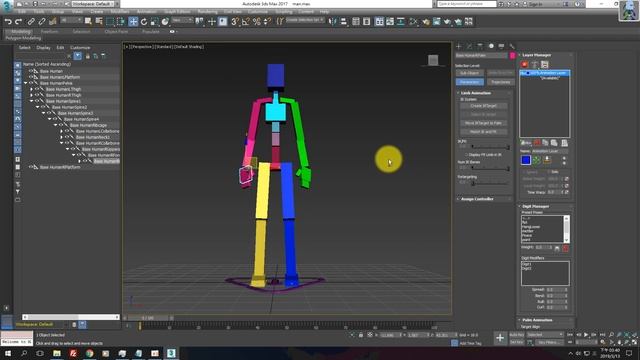Toggle Percent Snap in main toolbar
640x360 pixels.
tap(256, 21)
